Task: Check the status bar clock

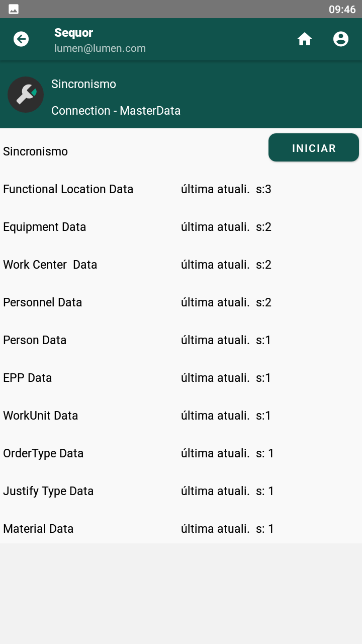Action: pos(342,10)
